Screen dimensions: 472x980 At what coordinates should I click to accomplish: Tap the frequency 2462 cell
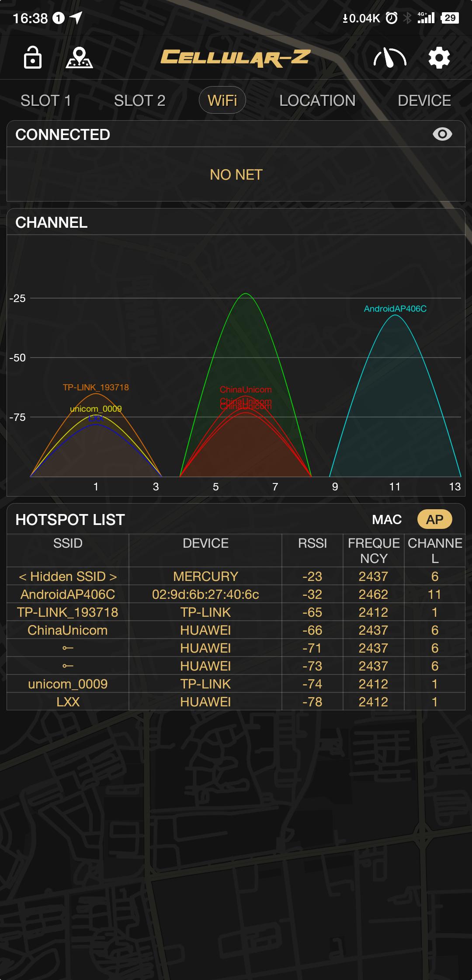[374, 594]
